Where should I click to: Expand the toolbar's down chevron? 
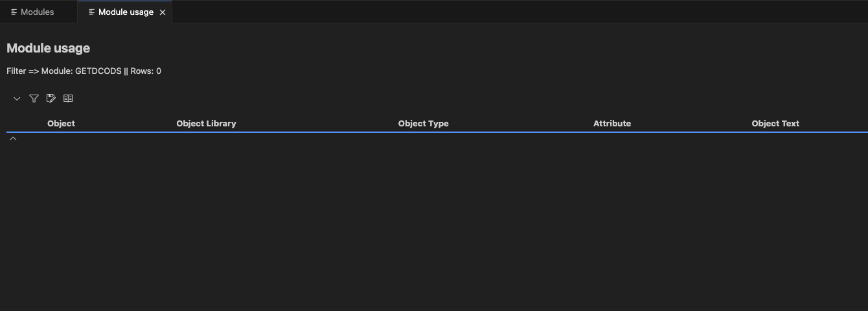click(17, 98)
